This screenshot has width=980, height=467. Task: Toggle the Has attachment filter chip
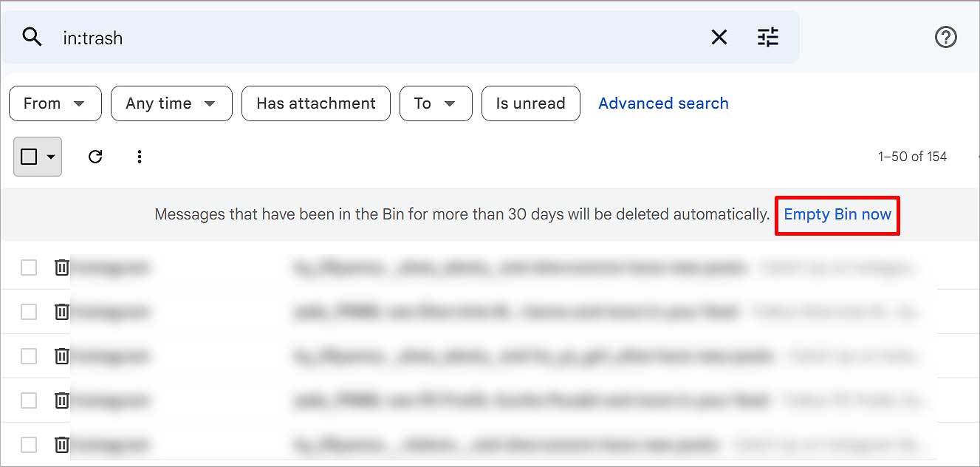316,103
